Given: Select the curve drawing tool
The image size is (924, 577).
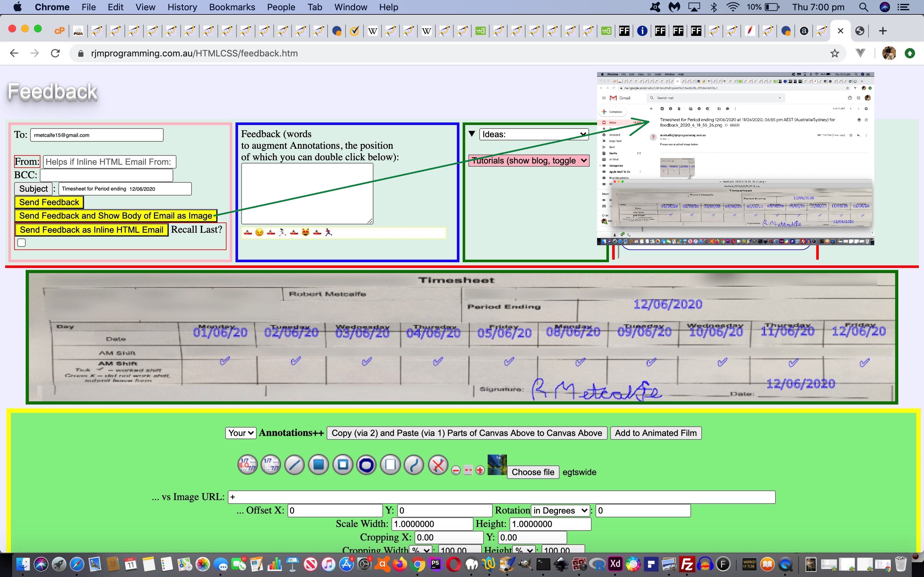Looking at the screenshot, I should 414,465.
